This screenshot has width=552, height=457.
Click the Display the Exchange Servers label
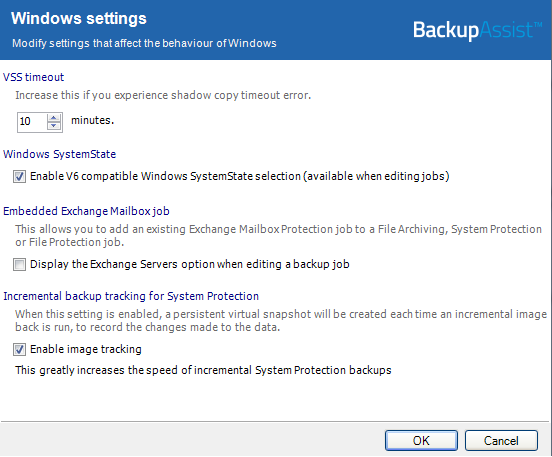[x=190, y=264]
